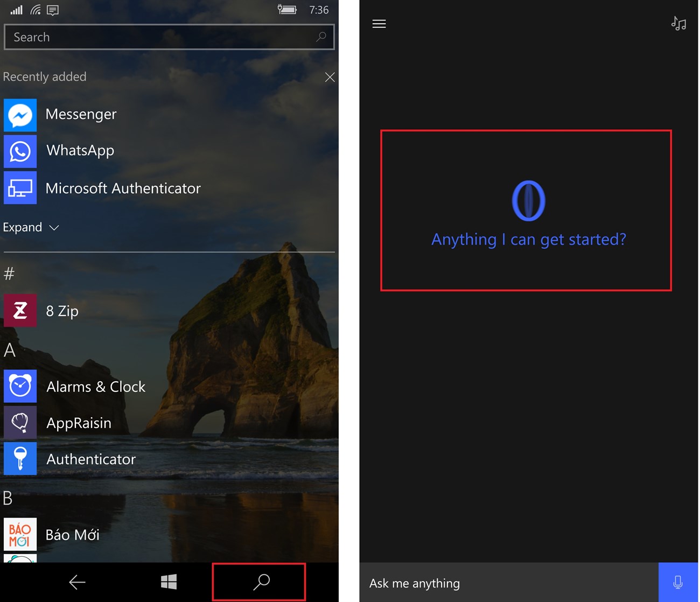Image resolution: width=700 pixels, height=602 pixels.
Task: Tap the Cortana microphone button
Action: pos(678,582)
